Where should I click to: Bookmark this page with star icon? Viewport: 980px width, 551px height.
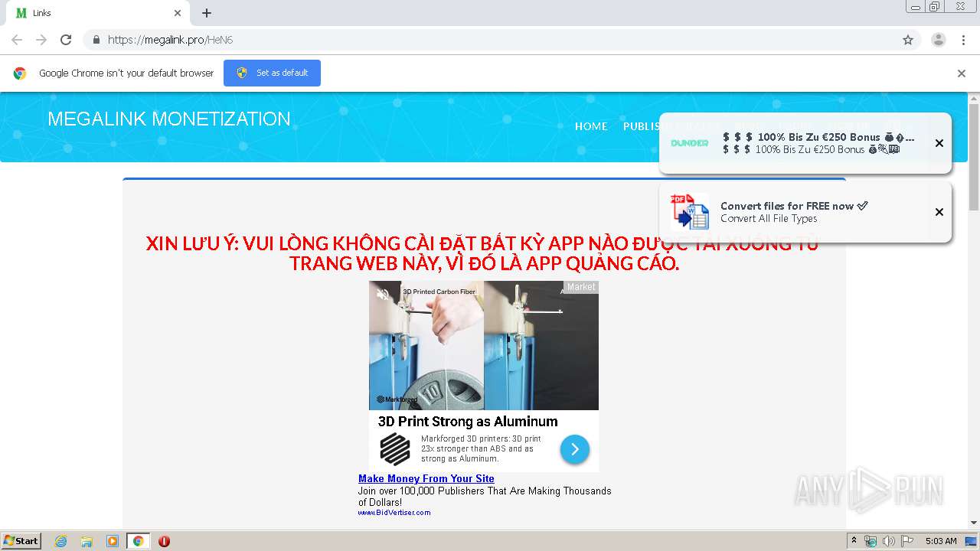908,40
